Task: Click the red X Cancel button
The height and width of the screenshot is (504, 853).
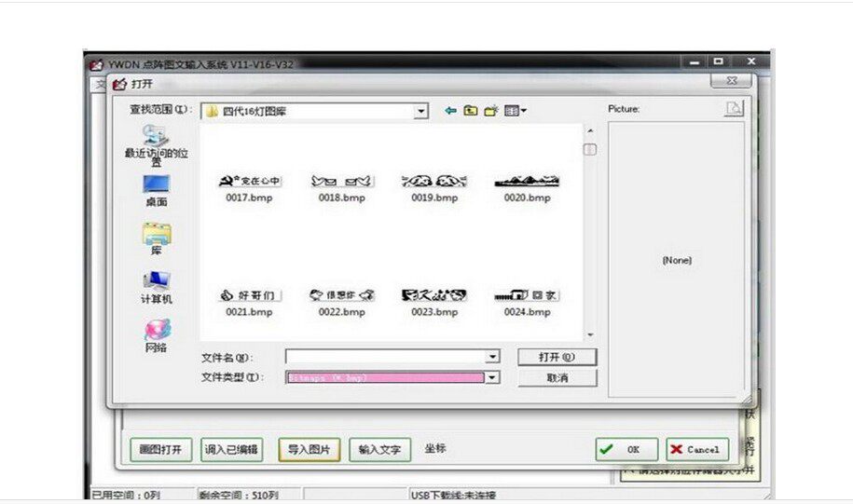Action: (x=697, y=450)
